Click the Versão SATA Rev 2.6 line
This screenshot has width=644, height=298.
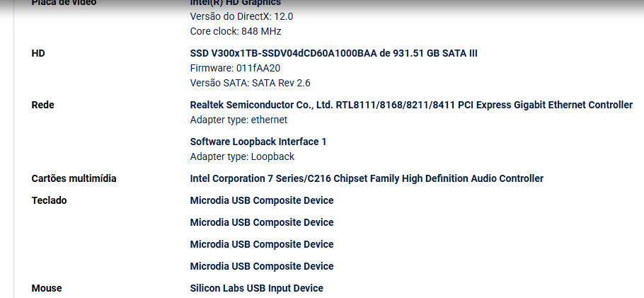[250, 83]
